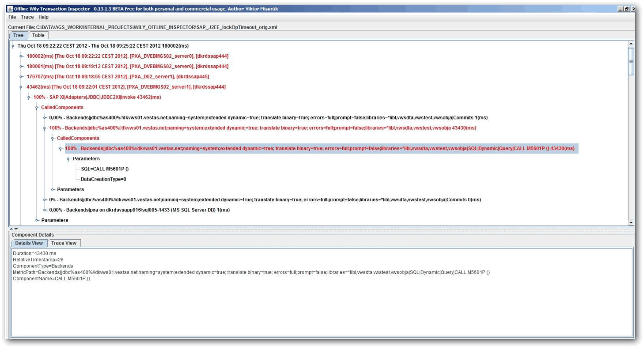The image size is (644, 348).
Task: Click the MetricPath=Backends detail line
Action: click(x=251, y=272)
